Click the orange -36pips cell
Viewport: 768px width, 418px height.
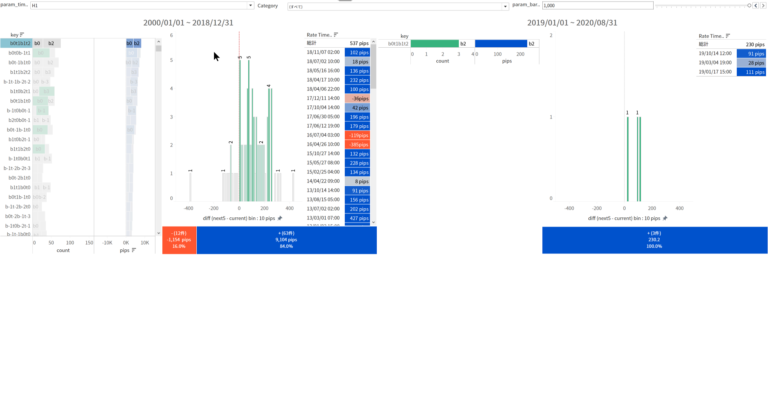coord(360,99)
